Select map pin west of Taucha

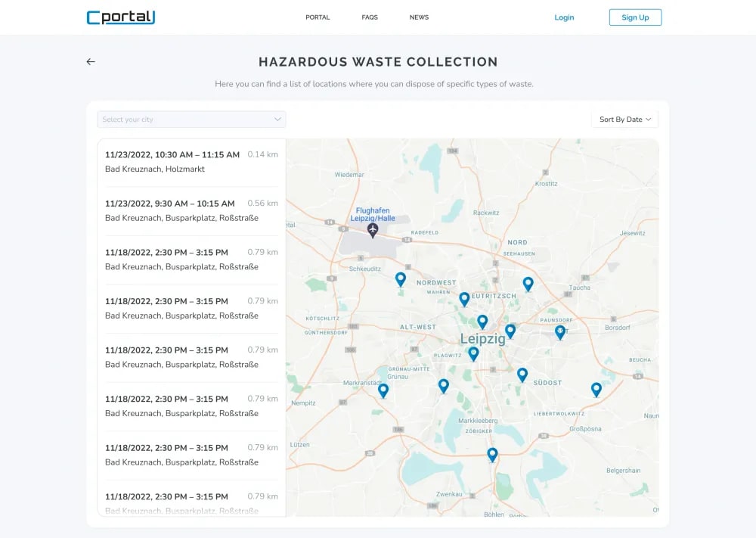coord(528,285)
